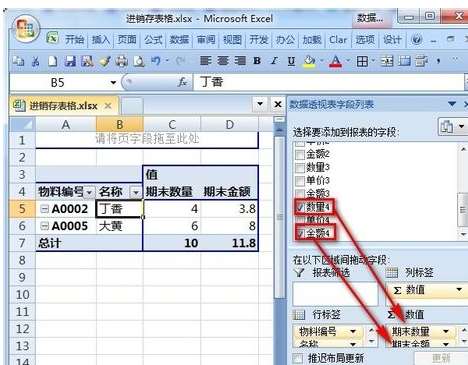Viewport: 468px width, 365px height.
Task: Click the Underline formatting icon
Action: (291, 61)
